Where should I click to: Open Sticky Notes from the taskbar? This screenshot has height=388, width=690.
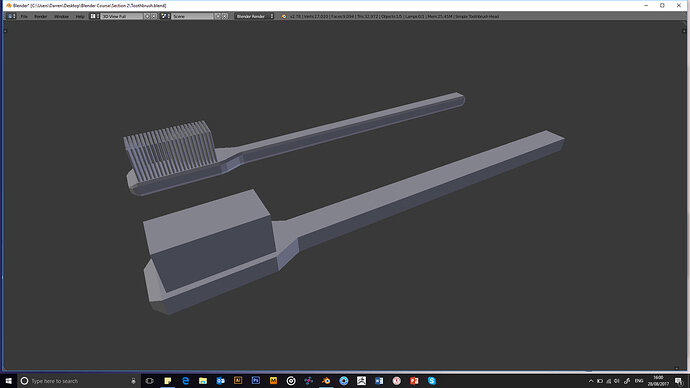click(x=168, y=381)
